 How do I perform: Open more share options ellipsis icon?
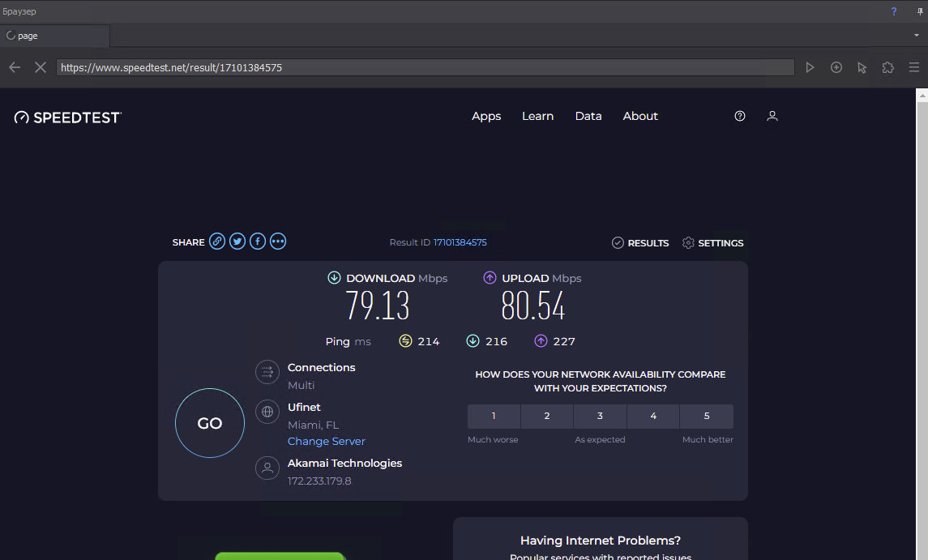(278, 242)
